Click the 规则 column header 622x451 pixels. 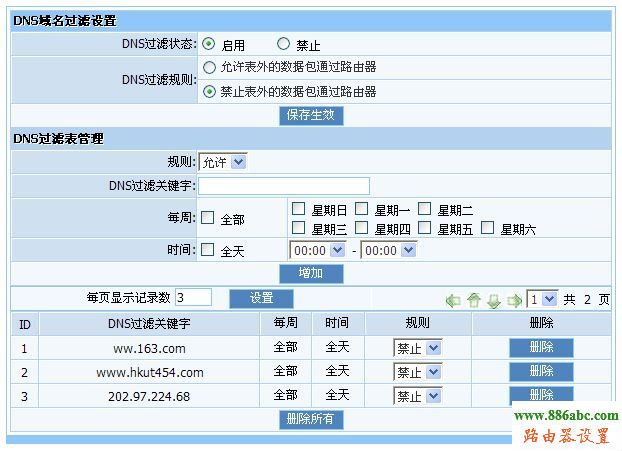point(418,323)
